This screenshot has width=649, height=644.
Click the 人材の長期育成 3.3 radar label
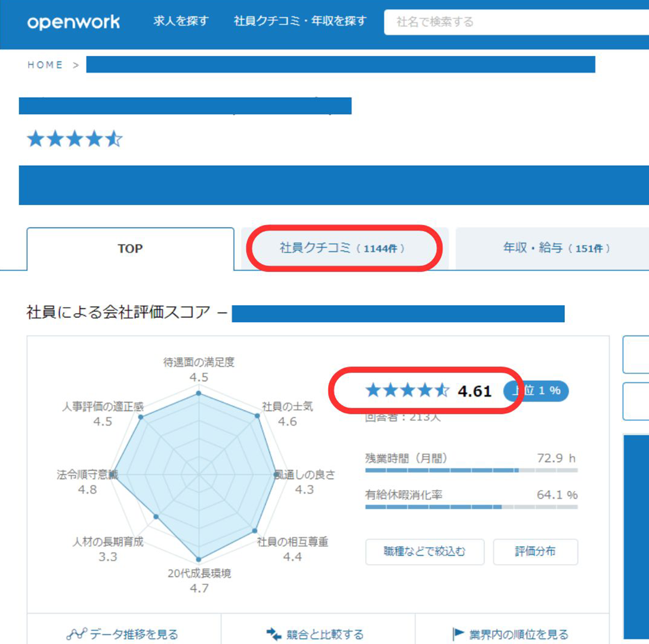108,549
